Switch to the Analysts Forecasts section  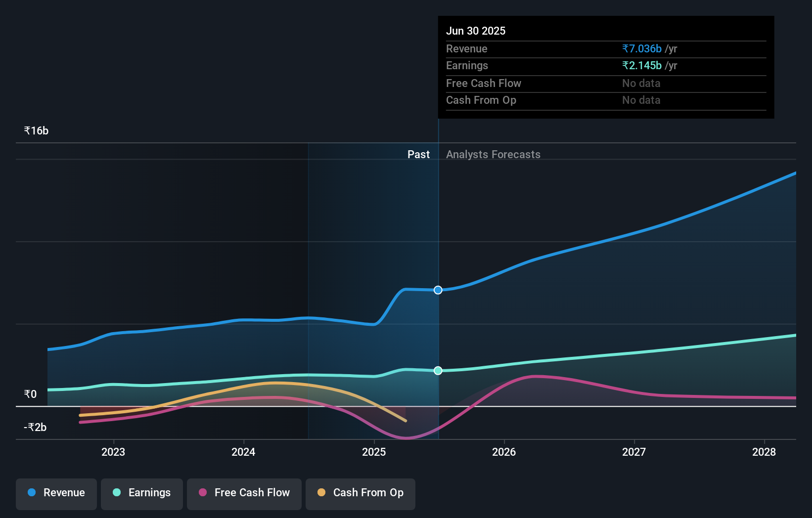(x=493, y=154)
